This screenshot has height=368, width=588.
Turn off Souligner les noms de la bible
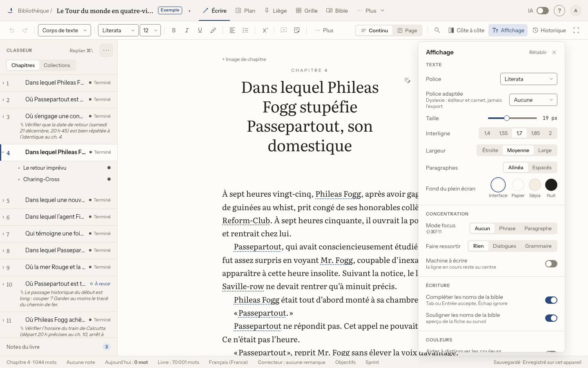(x=551, y=318)
